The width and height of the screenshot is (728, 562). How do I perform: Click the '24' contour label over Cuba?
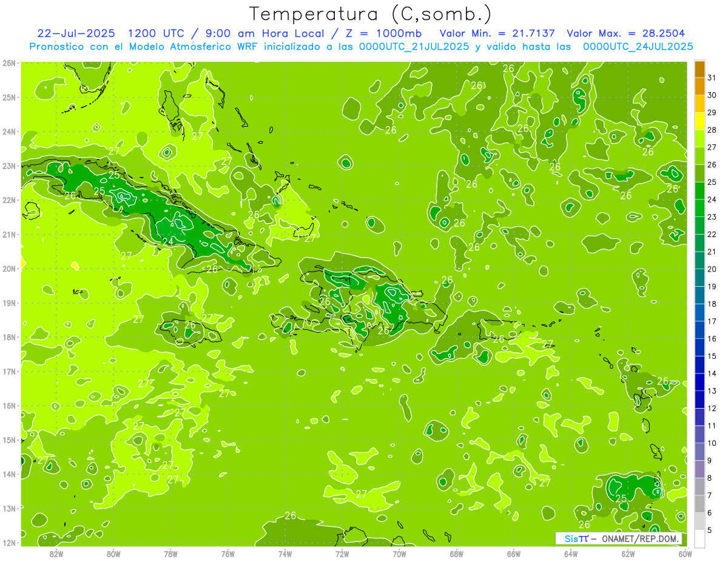[168, 241]
